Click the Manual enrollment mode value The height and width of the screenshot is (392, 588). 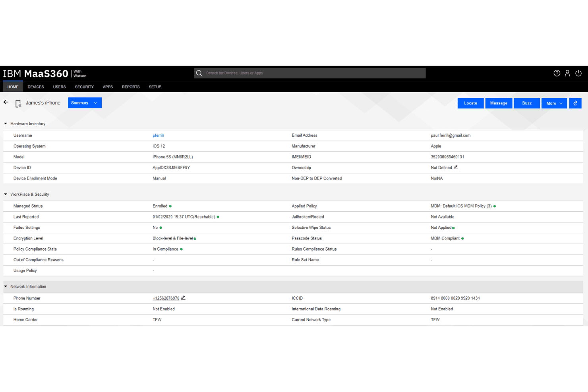tap(159, 178)
